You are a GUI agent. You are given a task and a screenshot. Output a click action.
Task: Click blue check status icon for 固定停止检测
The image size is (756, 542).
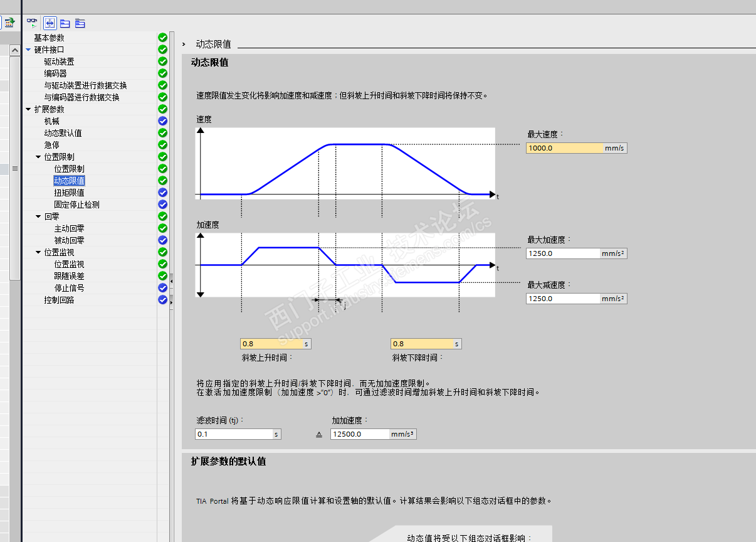point(162,205)
